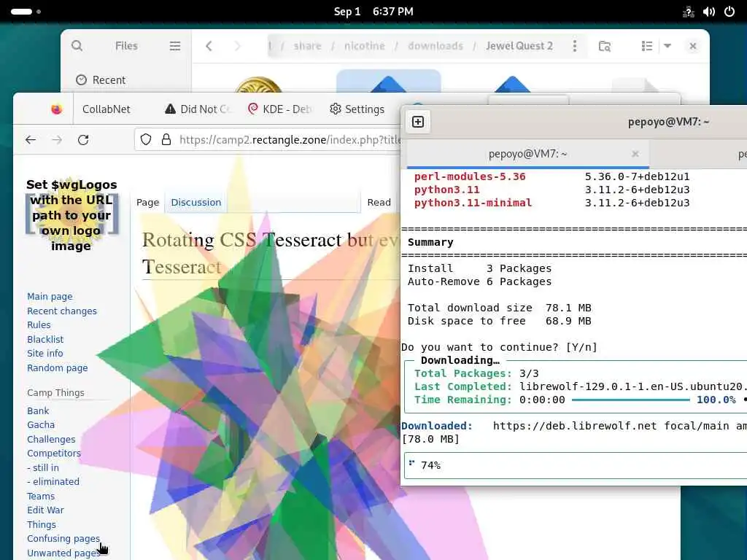Image resolution: width=747 pixels, height=560 pixels.
Task: Open the Site info link
Action: [x=44, y=354]
